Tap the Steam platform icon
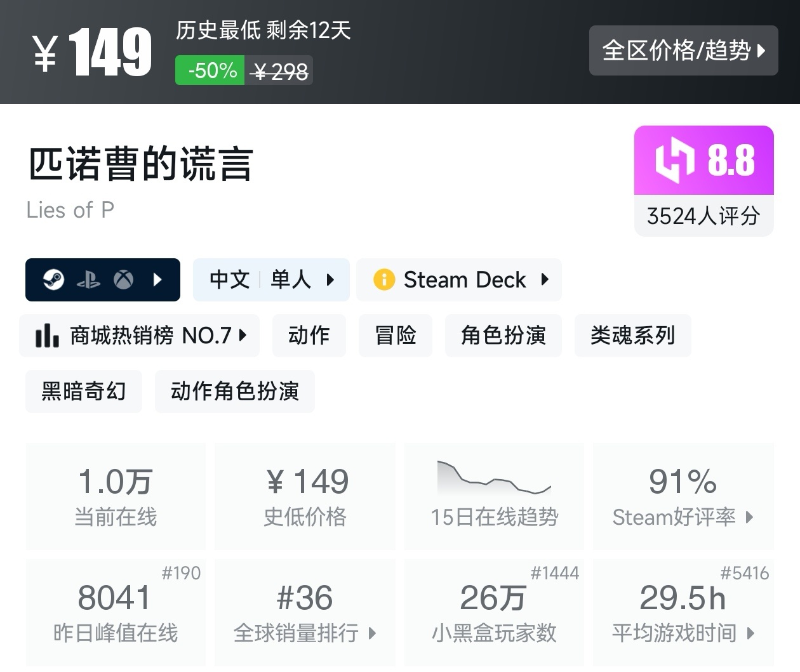 pyautogui.click(x=54, y=279)
